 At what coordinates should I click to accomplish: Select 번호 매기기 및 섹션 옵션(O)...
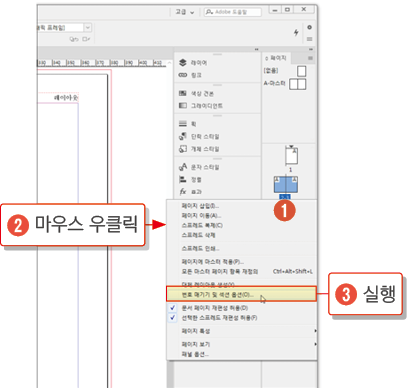(x=241, y=295)
